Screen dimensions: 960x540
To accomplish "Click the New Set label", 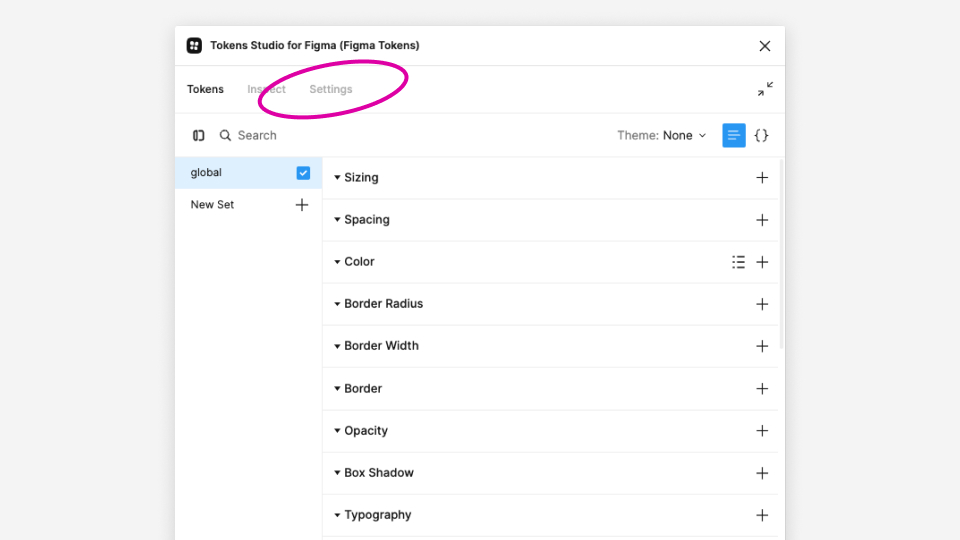I will tap(212, 204).
